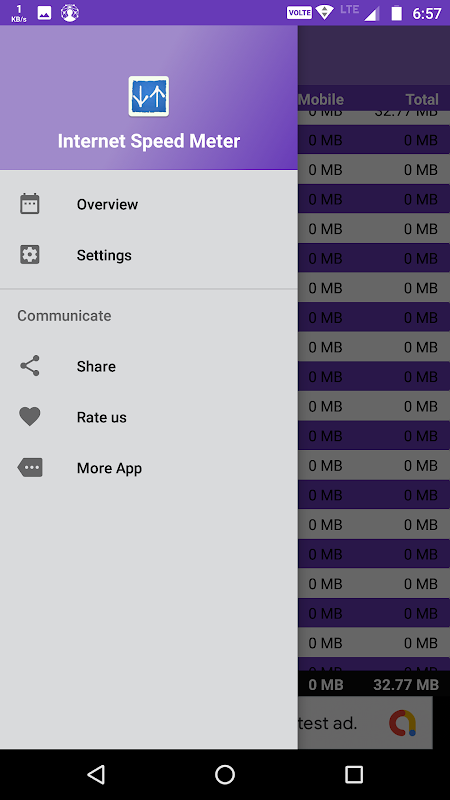Open the More App entry
Viewport: 450px width, 800px height.
(148, 468)
